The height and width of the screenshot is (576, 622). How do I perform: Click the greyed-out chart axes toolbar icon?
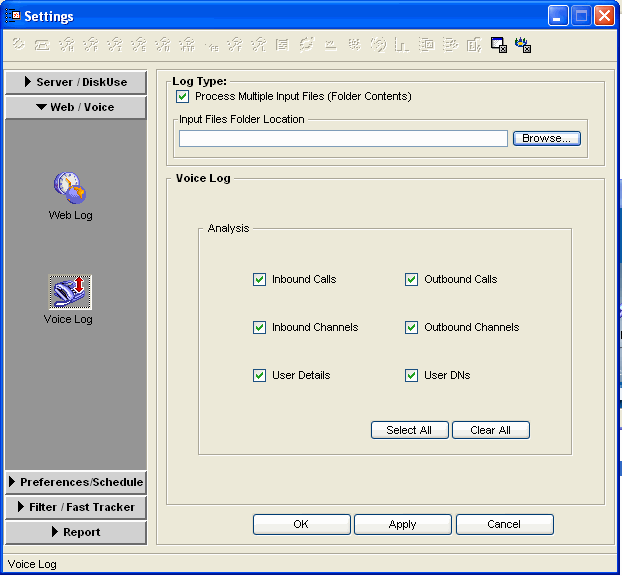402,45
